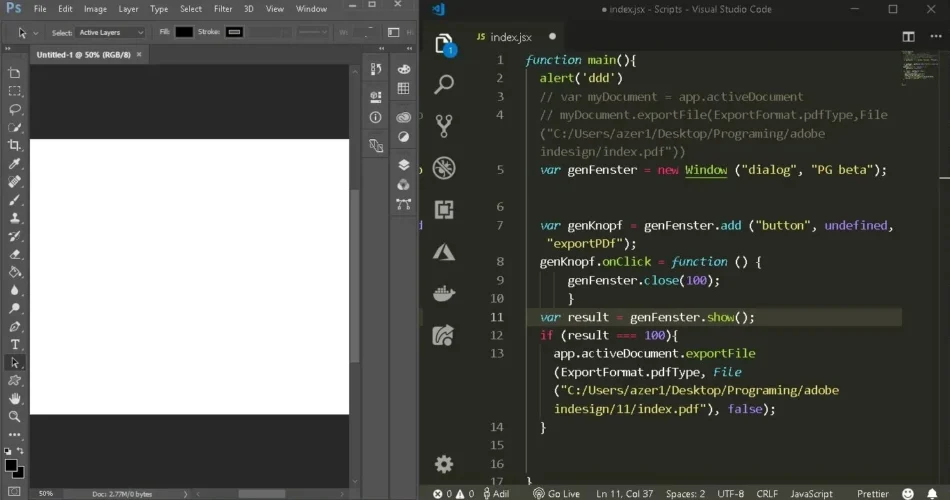This screenshot has height=500, width=950.
Task: Pick the Eyedropper tool
Action: tap(15, 164)
